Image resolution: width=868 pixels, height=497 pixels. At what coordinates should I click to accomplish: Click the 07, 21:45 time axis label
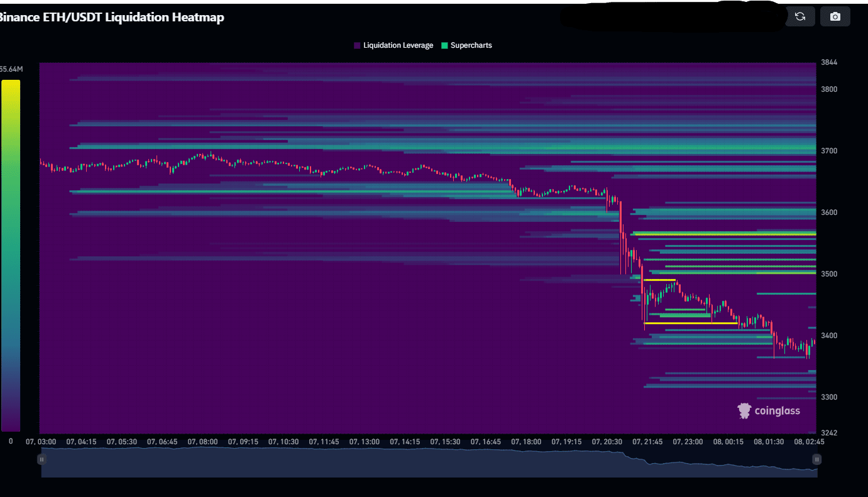[647, 442]
